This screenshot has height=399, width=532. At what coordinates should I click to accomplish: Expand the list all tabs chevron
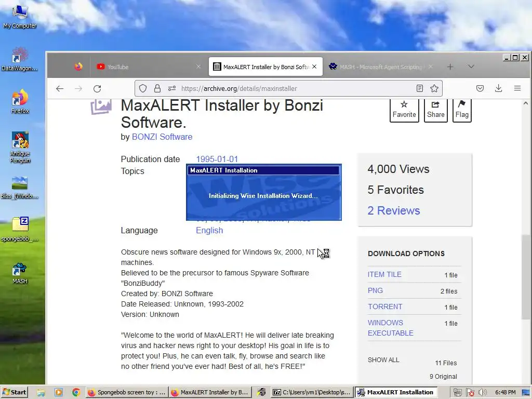coord(471,67)
